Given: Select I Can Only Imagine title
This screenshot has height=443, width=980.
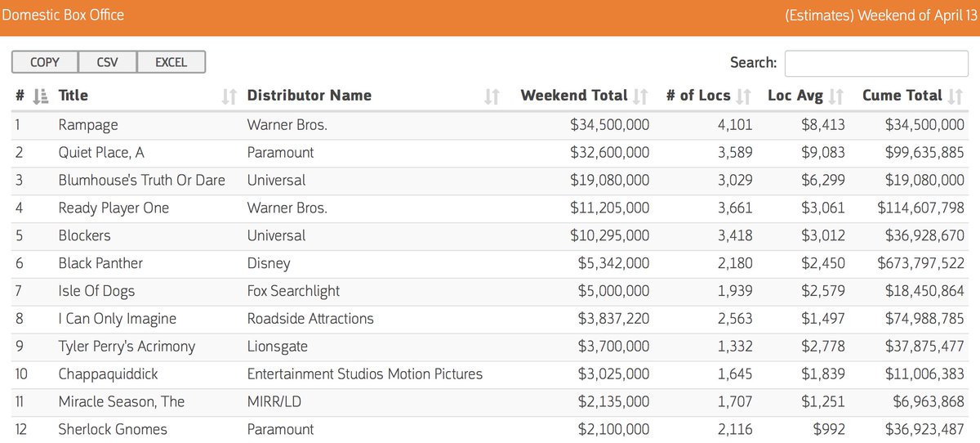Looking at the screenshot, I should point(118,319).
